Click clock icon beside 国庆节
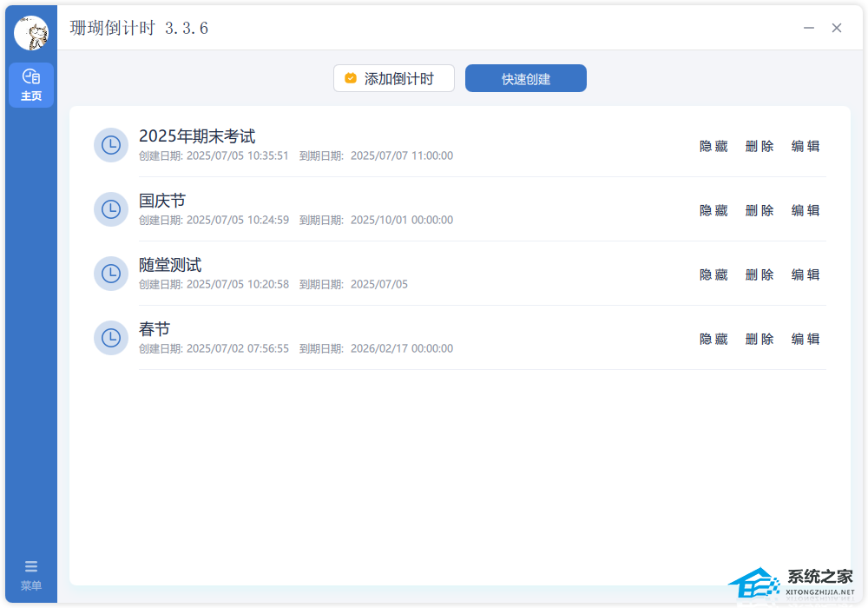 click(x=111, y=209)
